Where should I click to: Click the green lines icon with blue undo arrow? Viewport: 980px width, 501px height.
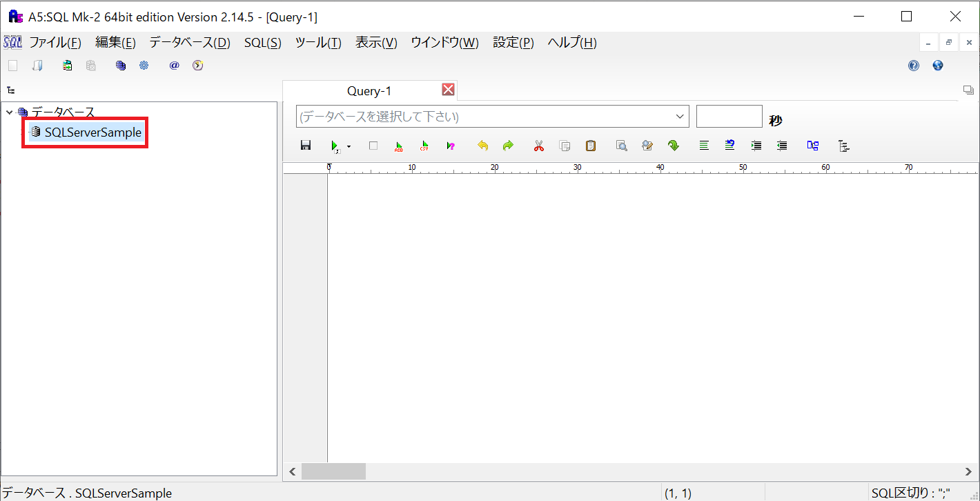730,146
